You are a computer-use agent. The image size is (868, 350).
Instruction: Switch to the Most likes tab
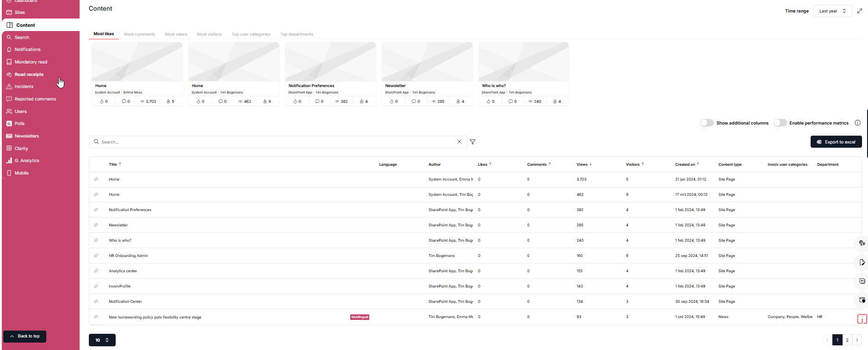coord(104,34)
